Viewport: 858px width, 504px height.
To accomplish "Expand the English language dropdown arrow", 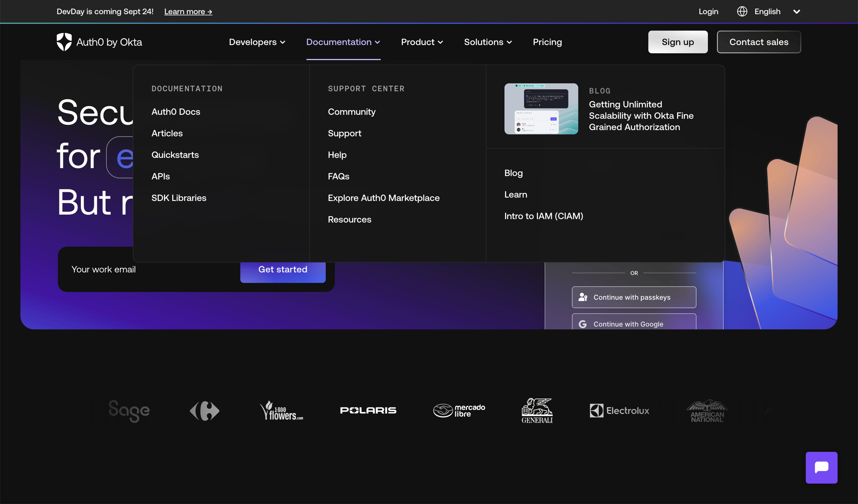I will click(x=797, y=12).
